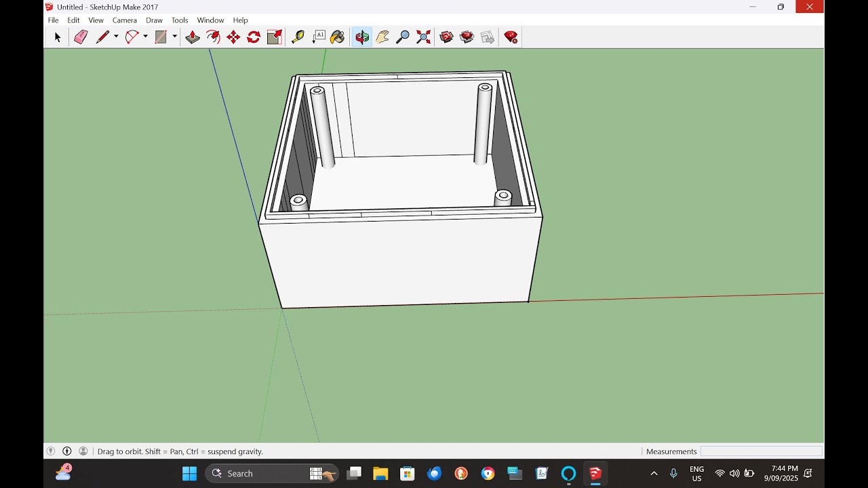Screen dimensions: 868x488
Task: Open the Help menu
Action: coord(240,20)
